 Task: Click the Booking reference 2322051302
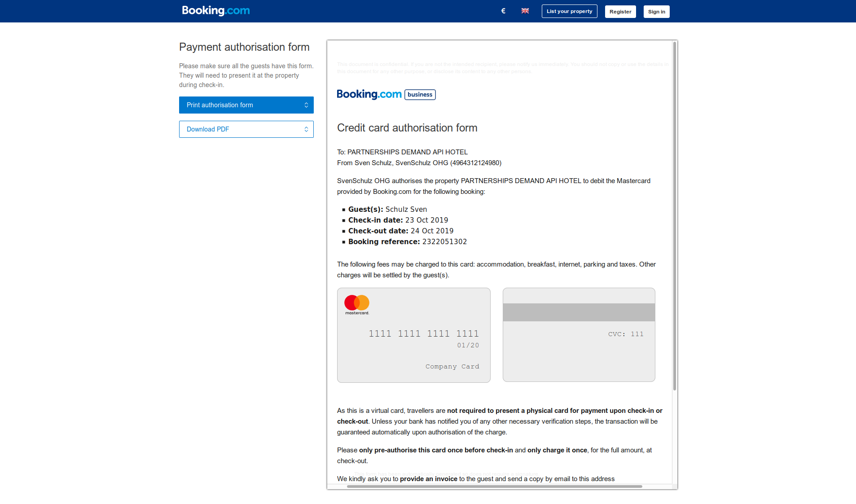(408, 241)
